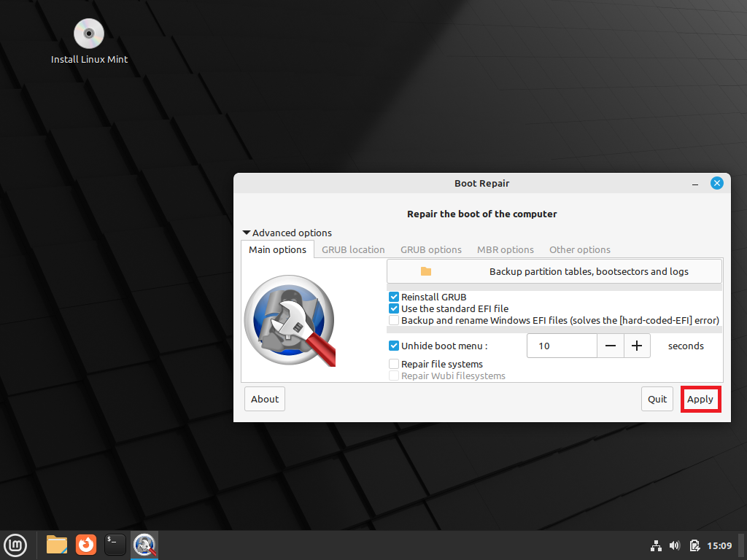This screenshot has width=747, height=560.
Task: Click the Boot Repair wrench logo image
Action: point(290,321)
